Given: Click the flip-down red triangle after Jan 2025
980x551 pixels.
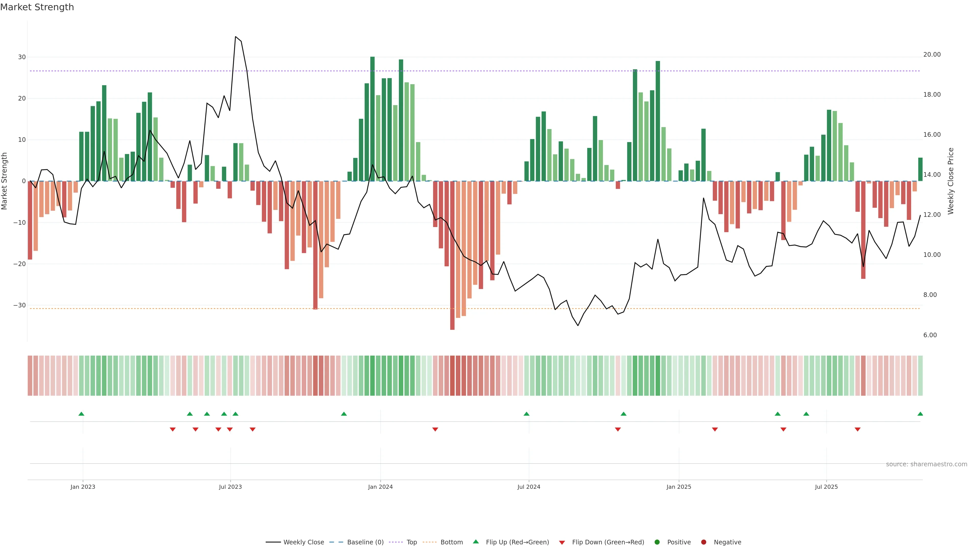Looking at the screenshot, I should pyautogui.click(x=715, y=429).
